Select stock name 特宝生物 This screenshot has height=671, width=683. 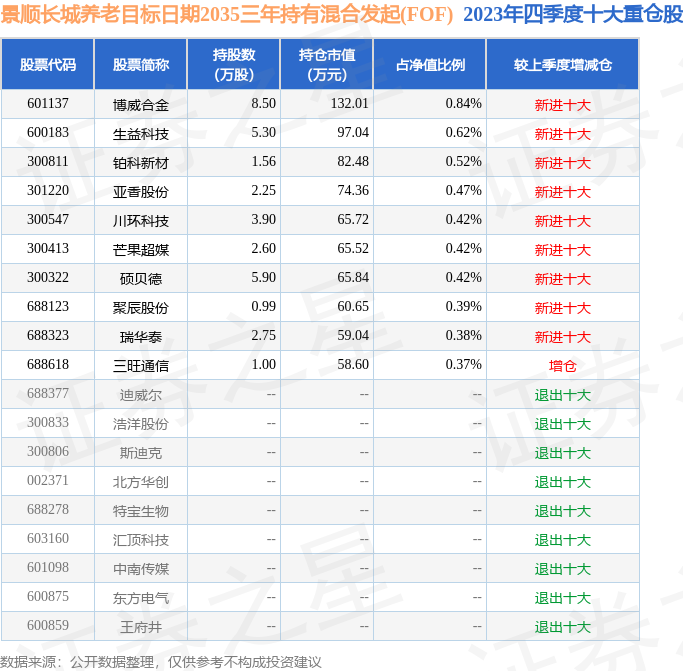click(141, 511)
